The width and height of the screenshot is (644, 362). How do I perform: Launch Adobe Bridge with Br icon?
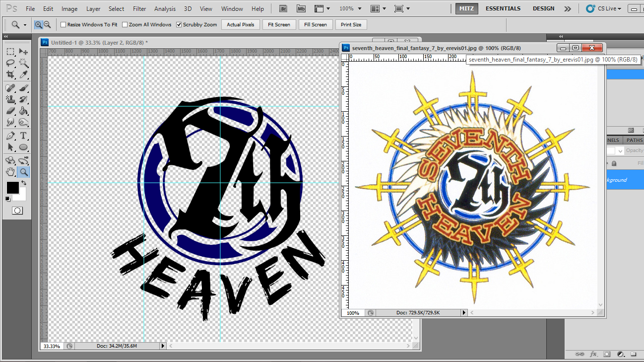point(283,8)
